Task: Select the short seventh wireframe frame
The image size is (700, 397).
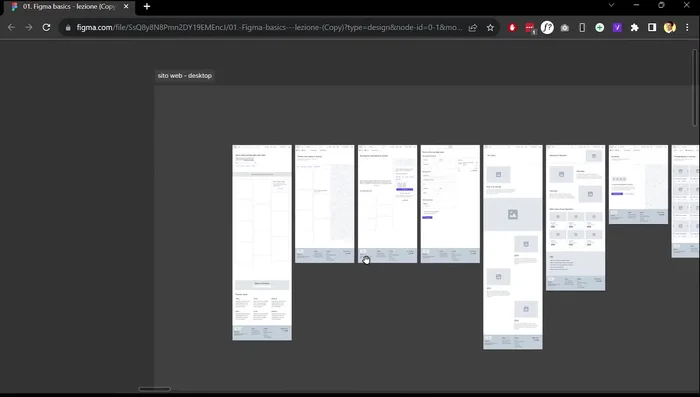Action: pyautogui.click(x=638, y=184)
